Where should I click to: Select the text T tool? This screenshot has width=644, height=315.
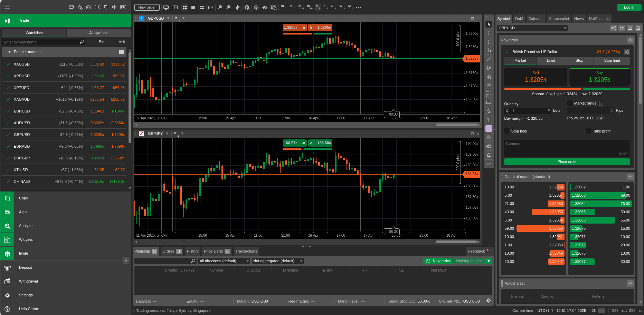489,120
